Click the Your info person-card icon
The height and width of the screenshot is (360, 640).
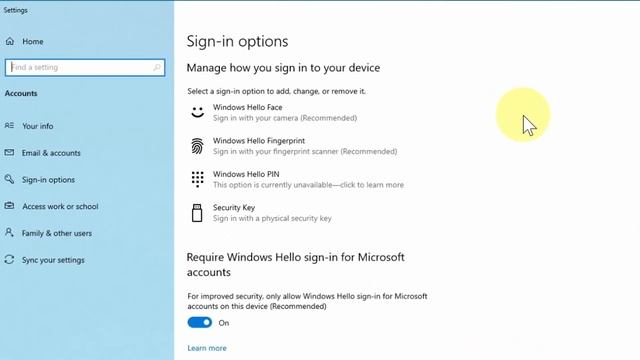pyautogui.click(x=9, y=126)
